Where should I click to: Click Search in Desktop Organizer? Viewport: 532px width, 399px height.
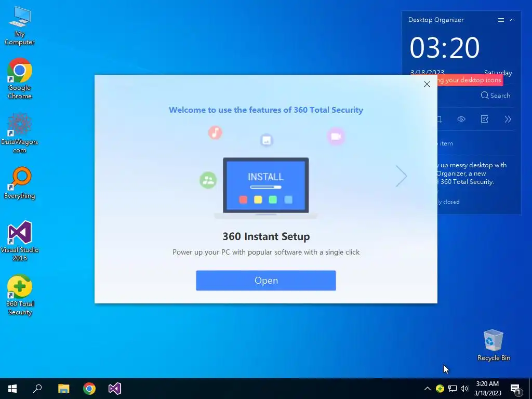(495, 96)
